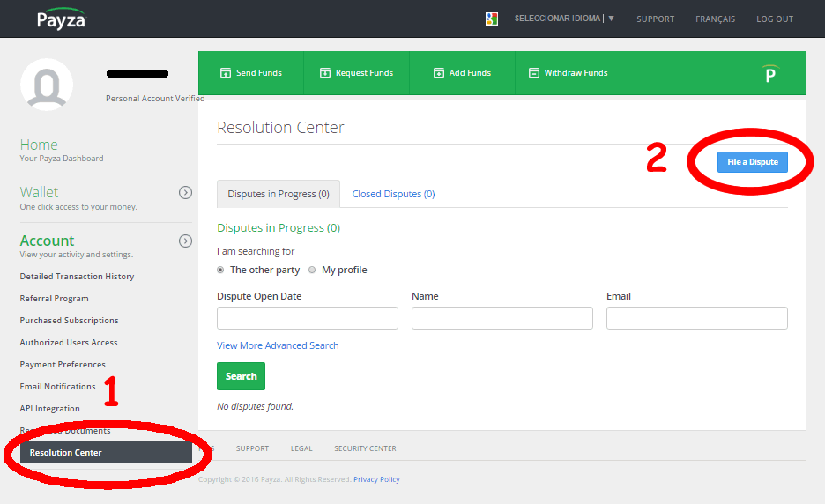
Task: Click View More Advanced Search
Action: tap(278, 345)
